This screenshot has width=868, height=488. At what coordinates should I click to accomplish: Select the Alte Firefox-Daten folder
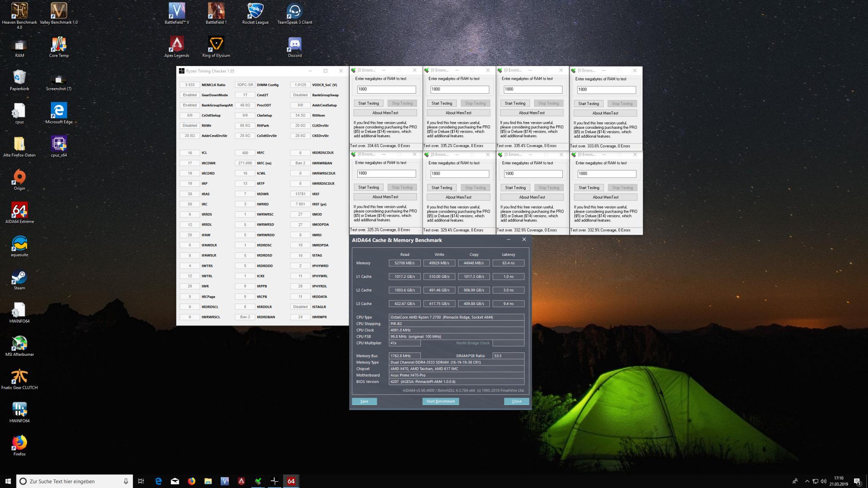click(x=19, y=147)
